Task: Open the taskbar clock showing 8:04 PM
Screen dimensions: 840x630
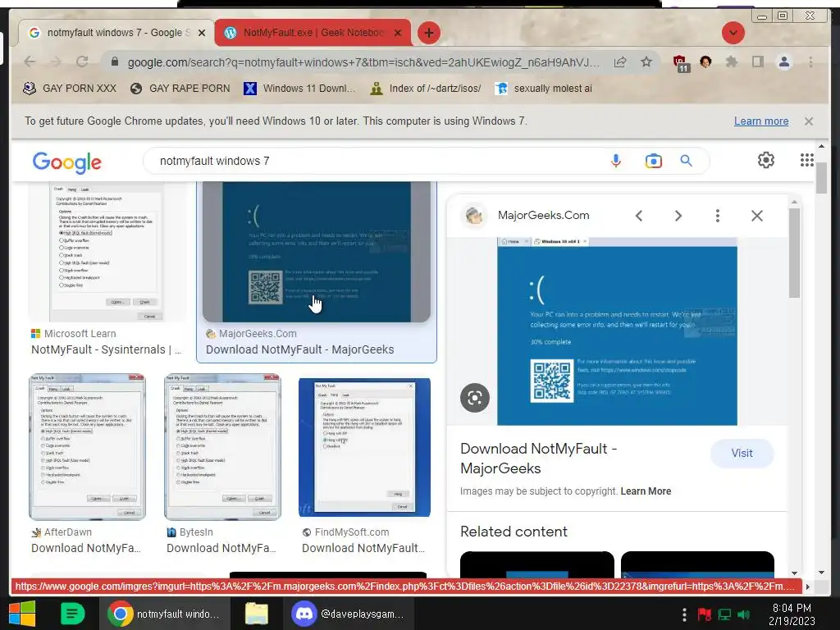Action: [792, 614]
